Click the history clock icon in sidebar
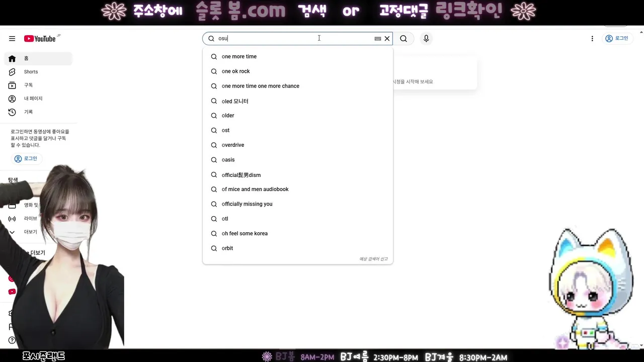Image resolution: width=644 pixels, height=362 pixels. coord(12,112)
